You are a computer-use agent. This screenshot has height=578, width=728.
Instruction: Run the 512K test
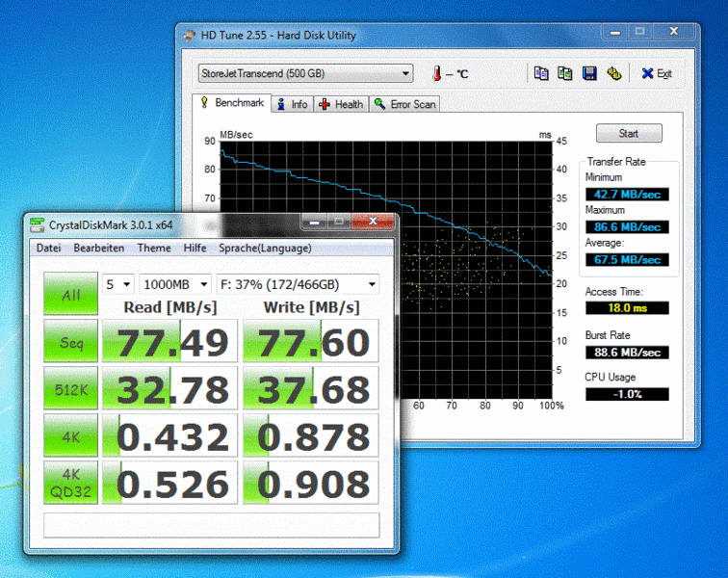point(70,388)
